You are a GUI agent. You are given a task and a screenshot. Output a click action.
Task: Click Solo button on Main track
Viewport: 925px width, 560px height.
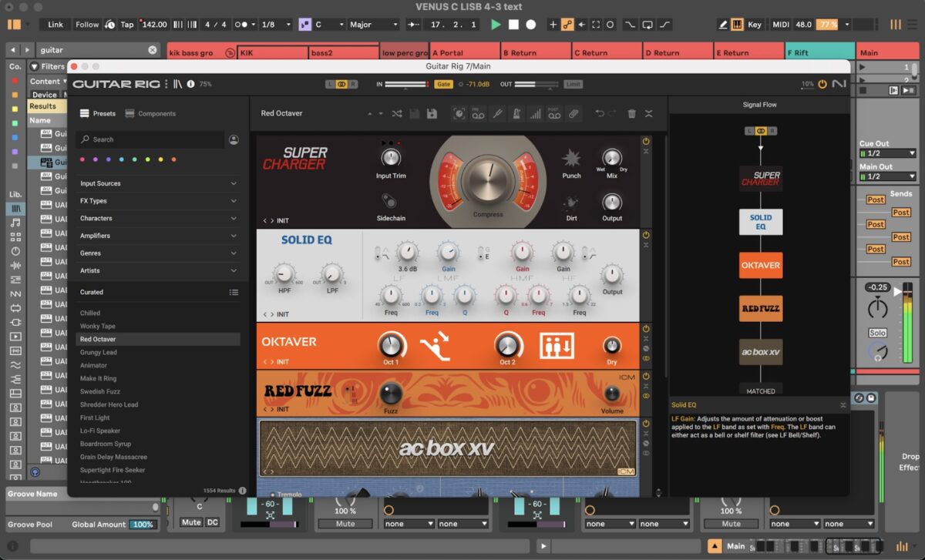877,333
